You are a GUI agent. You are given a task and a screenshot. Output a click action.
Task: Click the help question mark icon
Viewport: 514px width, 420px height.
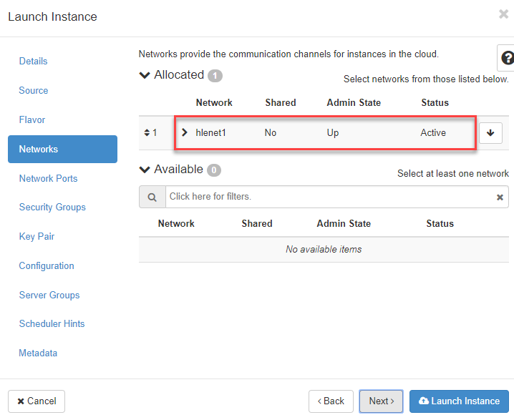(507, 58)
